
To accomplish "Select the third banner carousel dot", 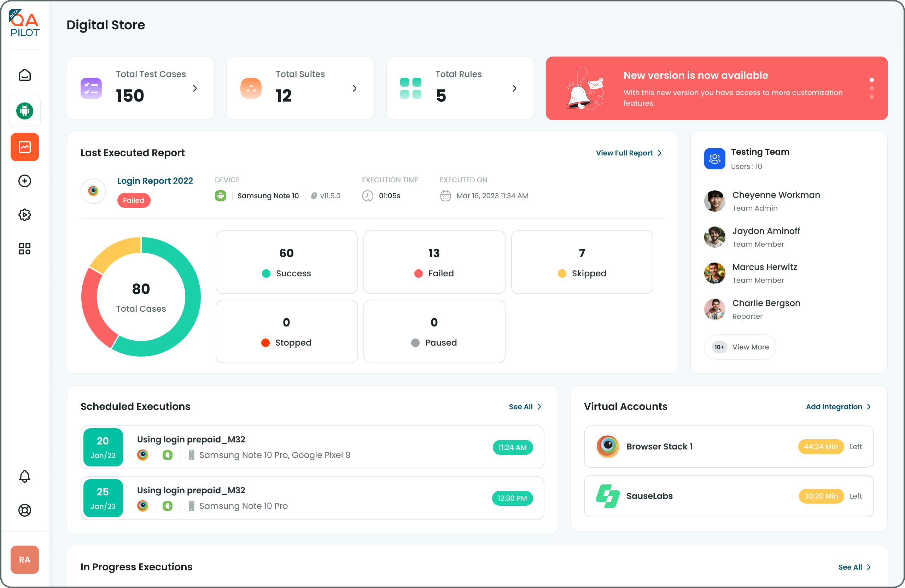I will pos(871,97).
